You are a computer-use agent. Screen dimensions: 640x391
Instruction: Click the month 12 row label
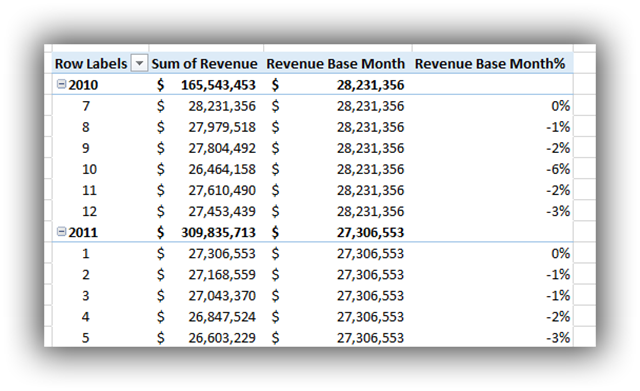tap(89, 211)
